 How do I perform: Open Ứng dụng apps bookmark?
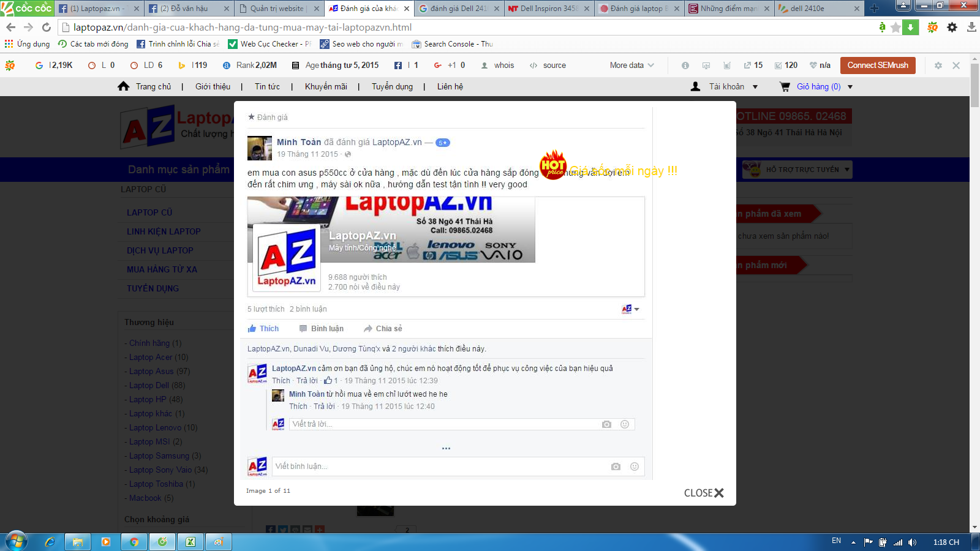click(27, 44)
